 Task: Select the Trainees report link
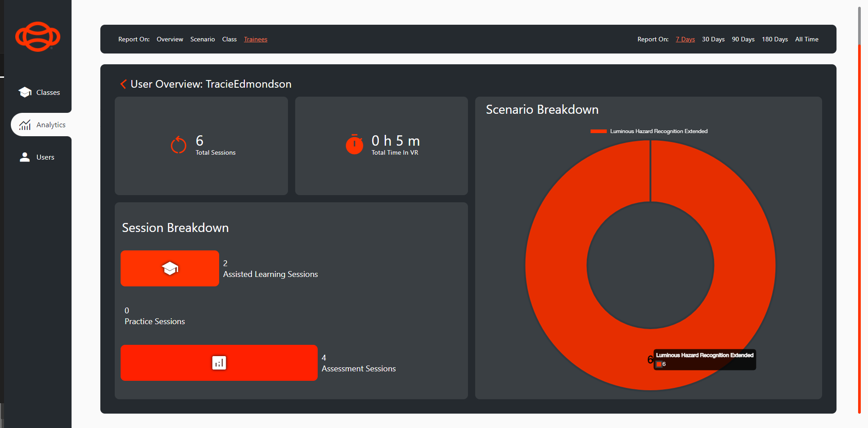coord(256,39)
